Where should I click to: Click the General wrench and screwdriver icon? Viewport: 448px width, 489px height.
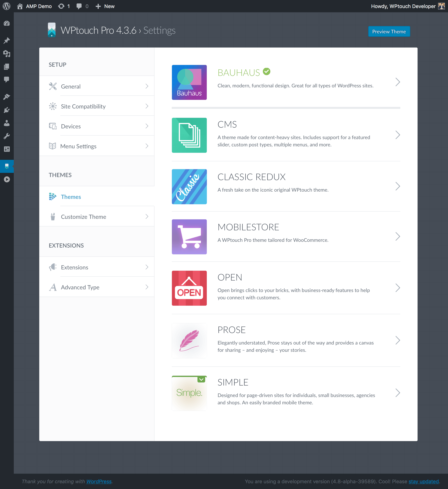click(x=53, y=86)
